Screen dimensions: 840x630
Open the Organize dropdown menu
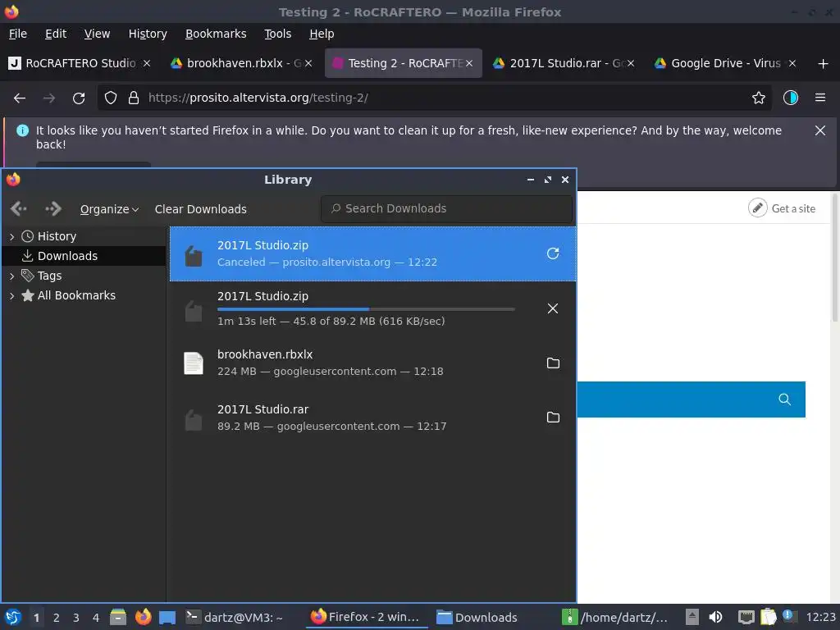click(109, 209)
